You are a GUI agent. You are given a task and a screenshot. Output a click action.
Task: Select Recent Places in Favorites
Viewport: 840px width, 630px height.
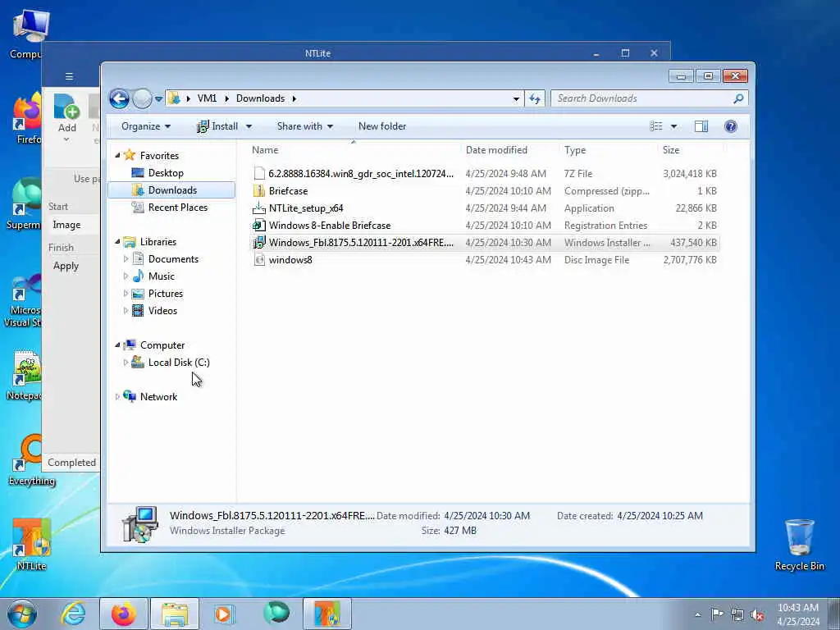pos(177,208)
